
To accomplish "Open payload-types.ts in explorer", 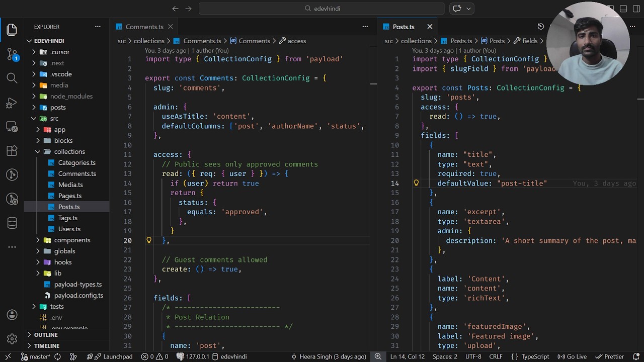I will click(78, 284).
